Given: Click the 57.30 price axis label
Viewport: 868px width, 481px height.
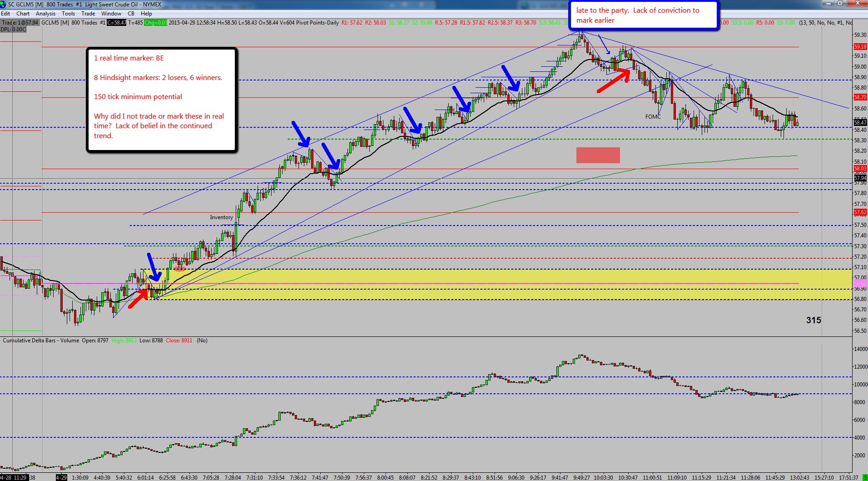Looking at the screenshot, I should [x=860, y=246].
